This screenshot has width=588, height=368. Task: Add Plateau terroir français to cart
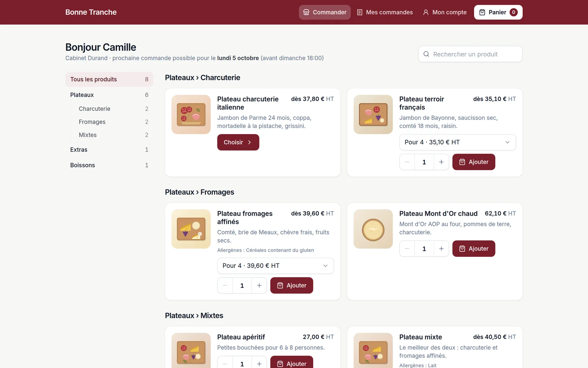(474, 162)
